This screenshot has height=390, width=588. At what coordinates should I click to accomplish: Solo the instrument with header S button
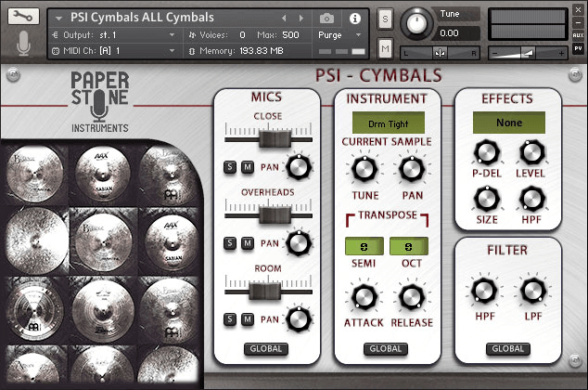click(x=385, y=19)
